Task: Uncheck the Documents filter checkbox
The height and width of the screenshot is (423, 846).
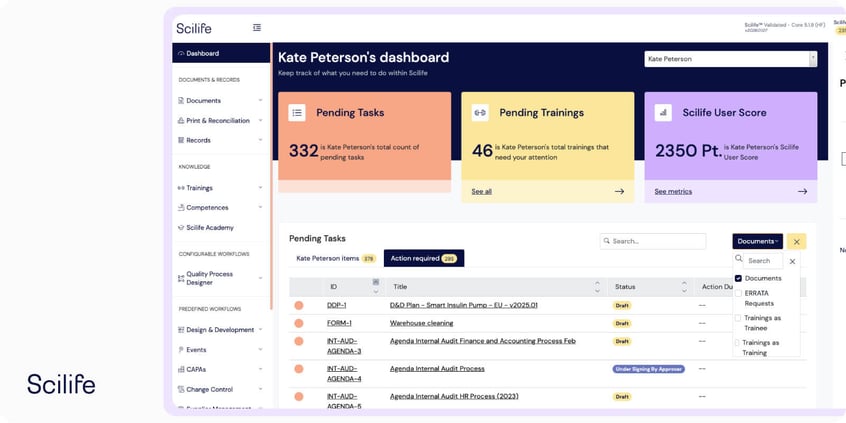Action: [x=738, y=278]
